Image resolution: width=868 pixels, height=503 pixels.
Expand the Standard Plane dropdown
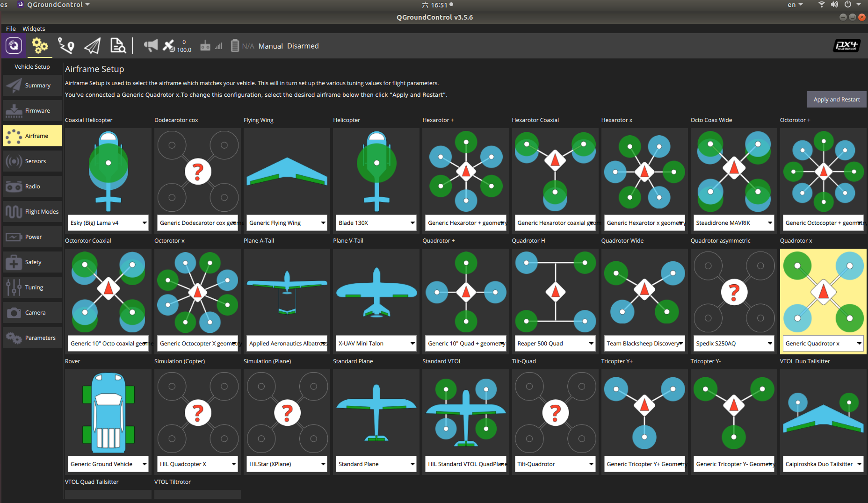[376, 464]
